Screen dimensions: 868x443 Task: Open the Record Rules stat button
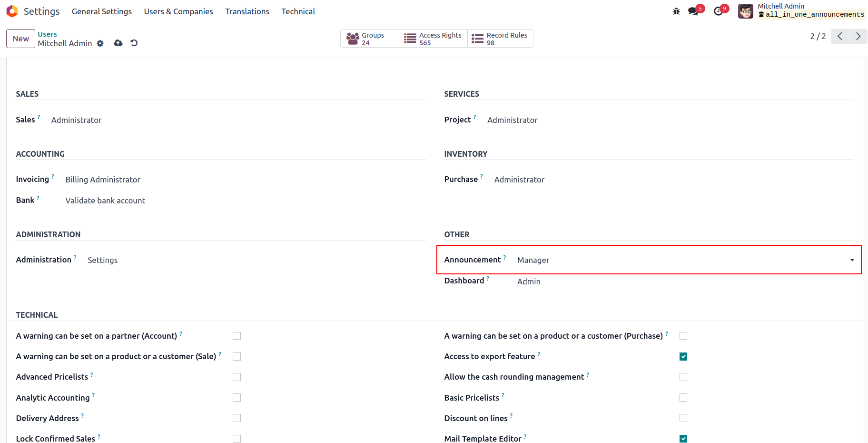[500, 39]
